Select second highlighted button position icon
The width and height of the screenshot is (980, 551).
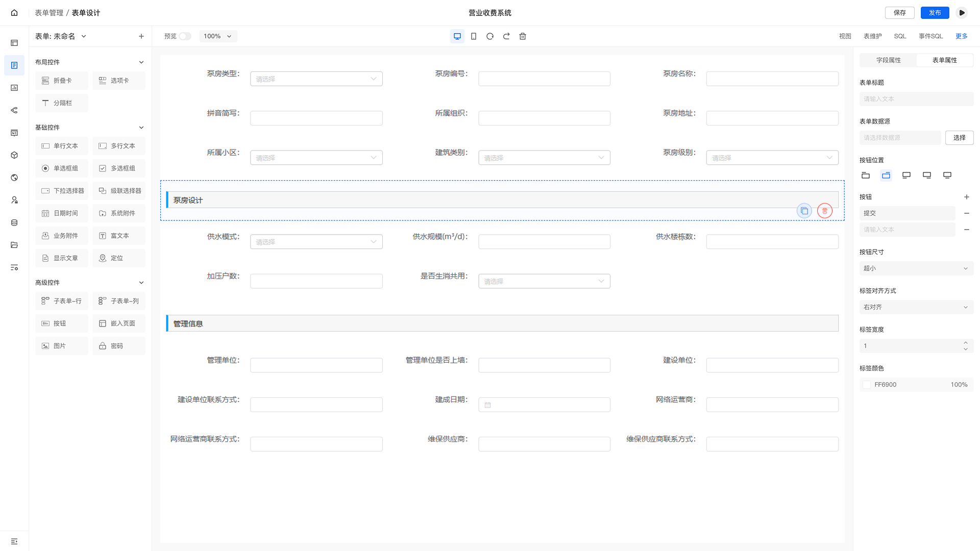point(886,175)
